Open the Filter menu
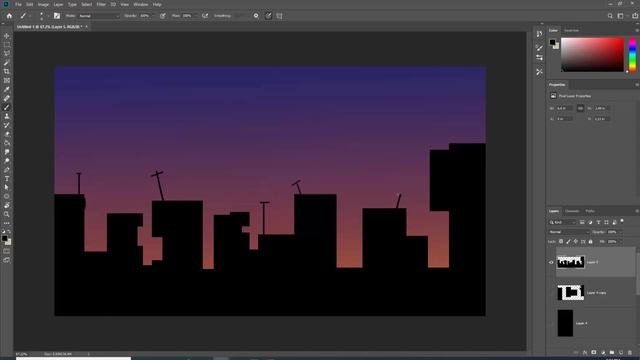This screenshot has width=640, height=360. click(x=101, y=4)
